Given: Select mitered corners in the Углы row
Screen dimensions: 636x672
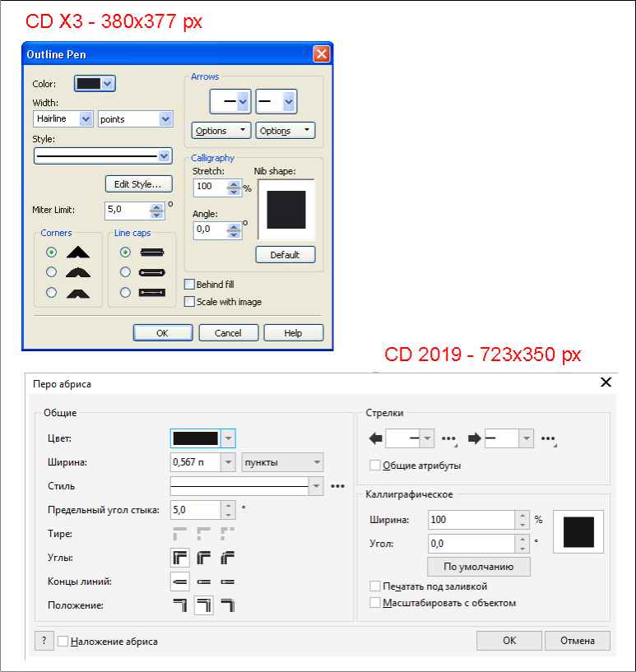Looking at the screenshot, I should tap(180, 558).
